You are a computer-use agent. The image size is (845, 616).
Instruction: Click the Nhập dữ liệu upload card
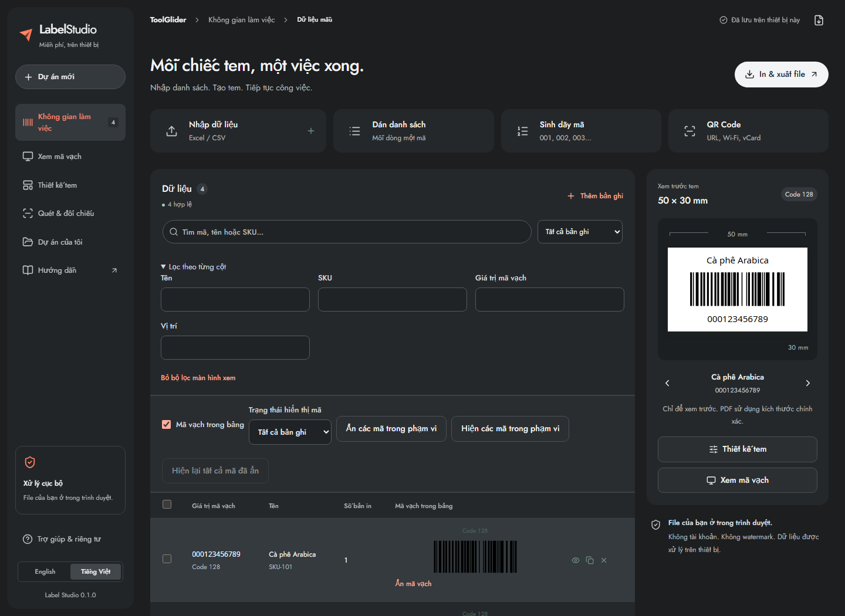coord(238,131)
